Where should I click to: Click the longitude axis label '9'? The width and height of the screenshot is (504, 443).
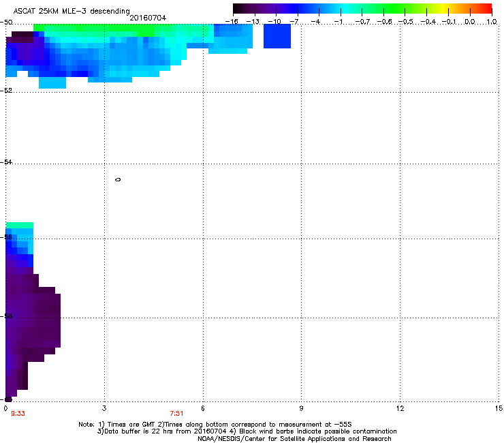[301, 408]
